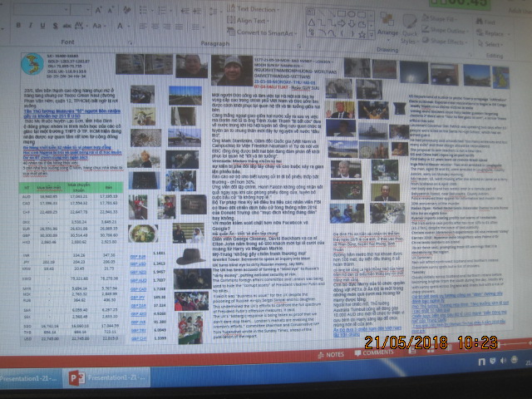
Task: Select the Down Arrow shape
Action: [x=352, y=24]
